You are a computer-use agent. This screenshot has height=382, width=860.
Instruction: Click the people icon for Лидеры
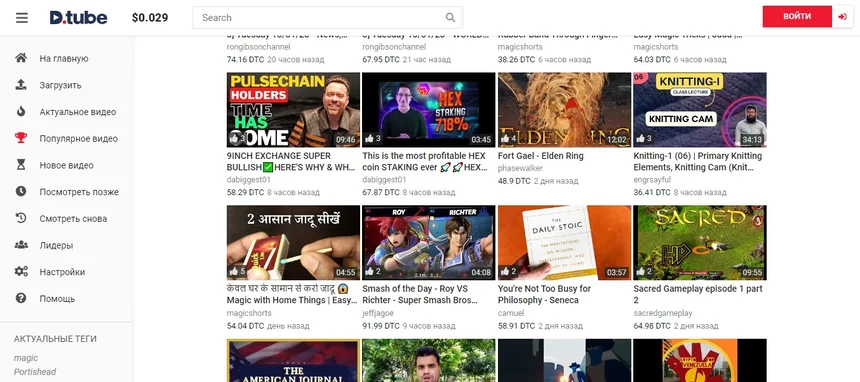pos(21,245)
